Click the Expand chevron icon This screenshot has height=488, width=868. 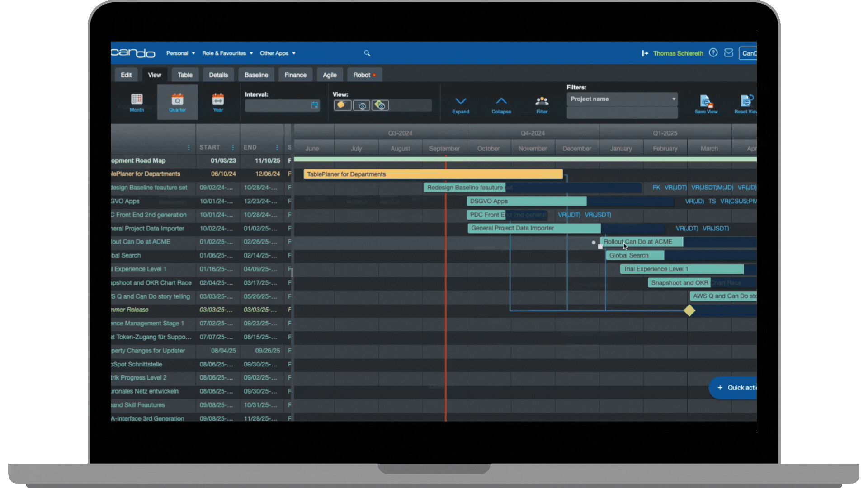461,101
